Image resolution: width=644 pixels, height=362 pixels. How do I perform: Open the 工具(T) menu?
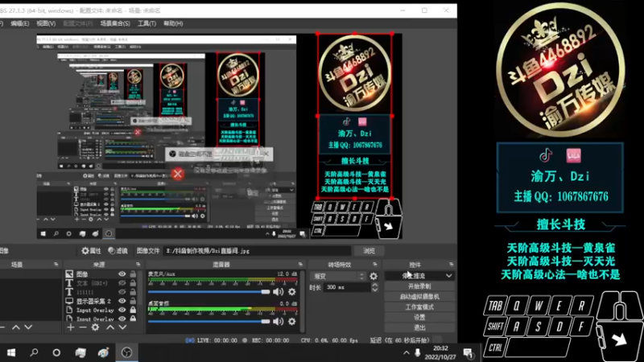click(x=147, y=23)
